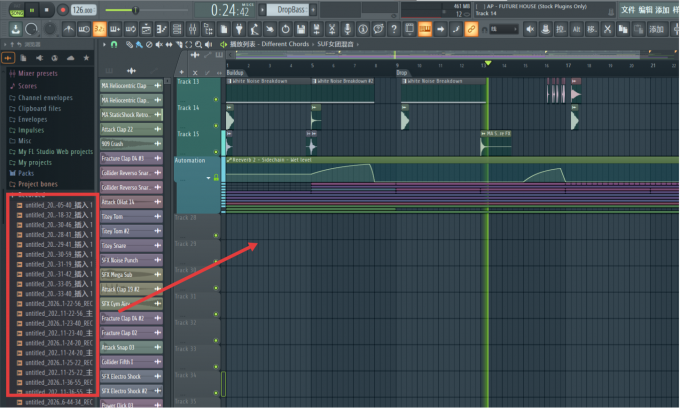Screen dimensions: 680x408
Task: Expand the Clipboard files folder
Action: [36, 108]
